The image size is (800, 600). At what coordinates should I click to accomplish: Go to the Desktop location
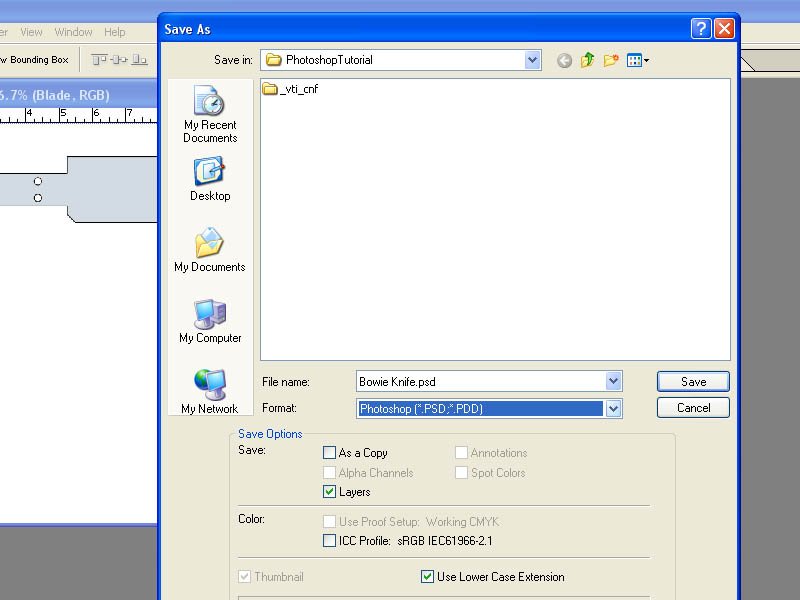coord(210,180)
